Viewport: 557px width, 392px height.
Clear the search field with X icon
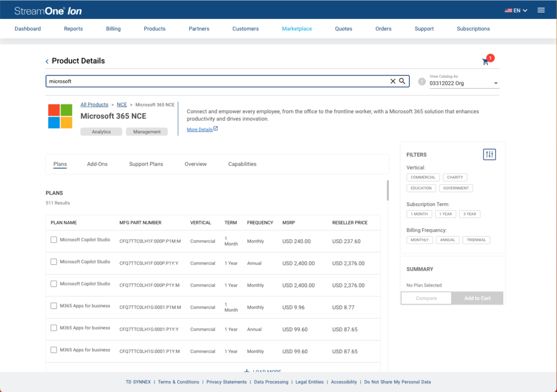tap(393, 82)
